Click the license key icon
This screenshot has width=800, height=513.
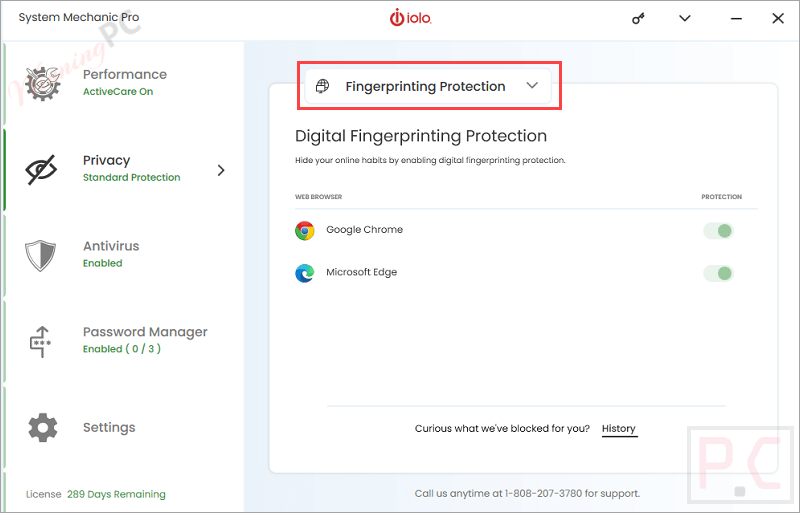638,19
